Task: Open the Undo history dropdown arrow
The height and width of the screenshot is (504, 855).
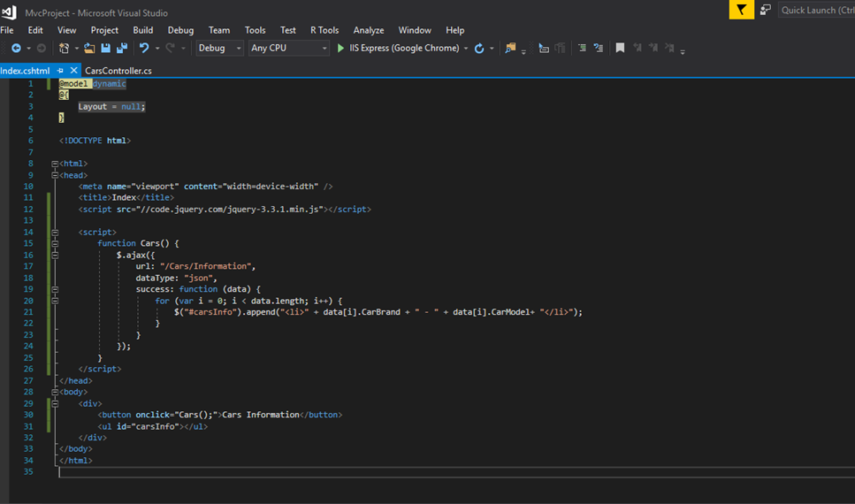Action: 157,48
